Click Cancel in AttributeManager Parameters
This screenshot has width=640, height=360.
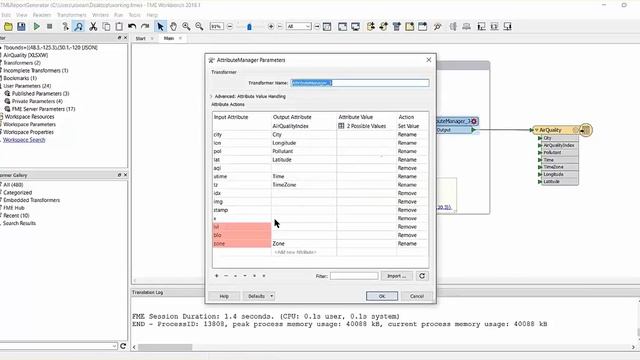(x=417, y=296)
